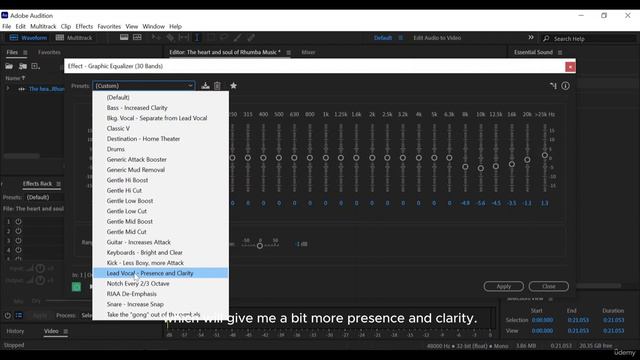Show the Spectral Pitch Display
The width and height of the screenshot is (640, 360).
coord(137,38)
